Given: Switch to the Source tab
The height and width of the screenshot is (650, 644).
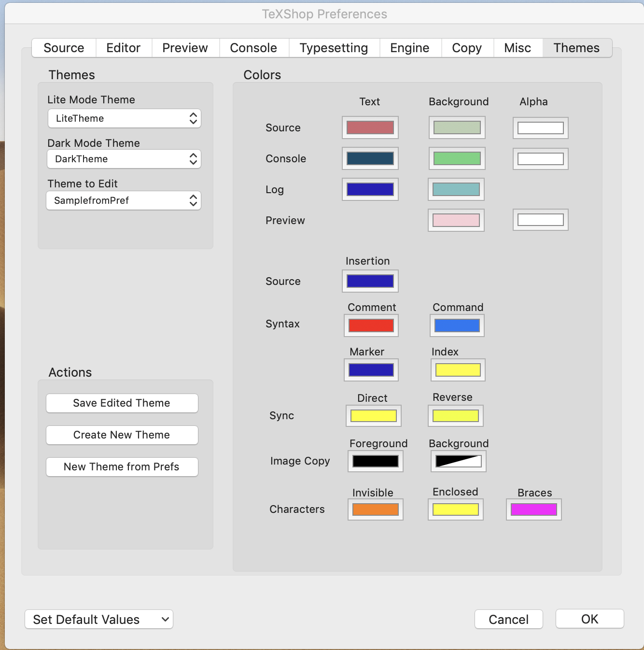Looking at the screenshot, I should [x=64, y=48].
